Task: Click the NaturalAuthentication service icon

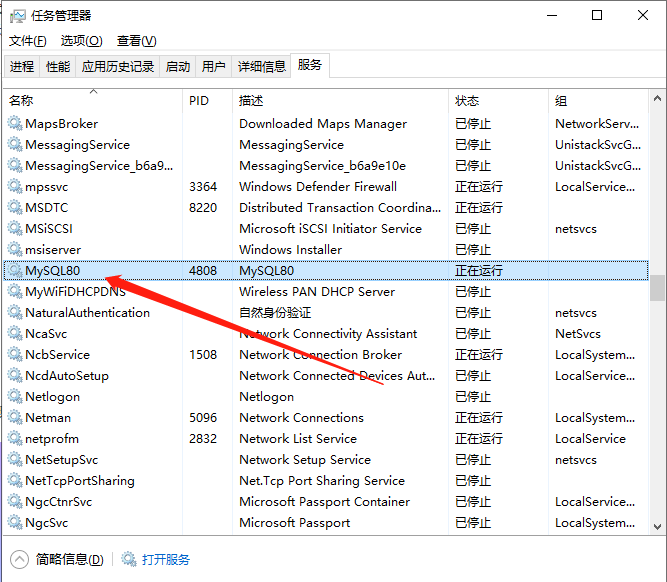Action: 15,312
